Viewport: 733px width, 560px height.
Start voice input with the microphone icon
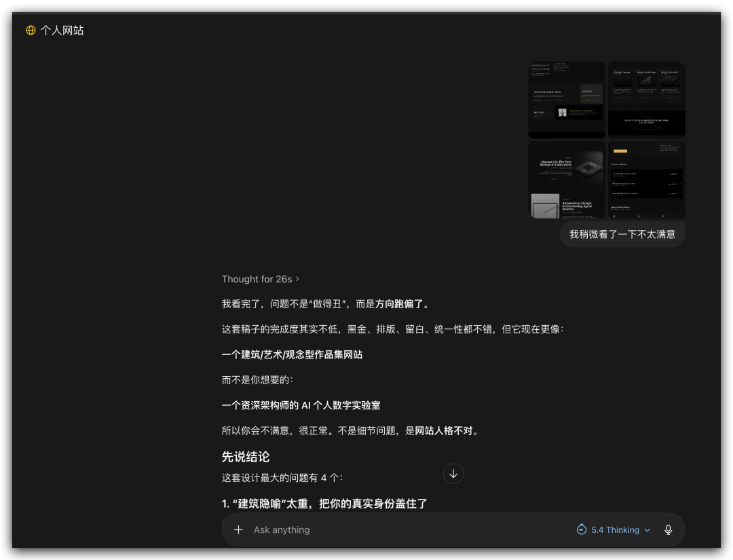668,529
